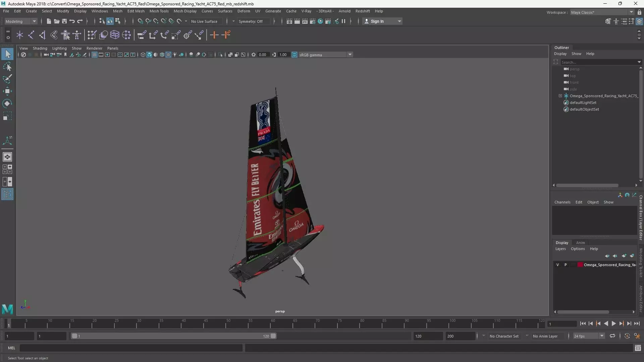Image resolution: width=644 pixels, height=362 pixels.
Task: Open the script editor icon
Action: click(638, 348)
